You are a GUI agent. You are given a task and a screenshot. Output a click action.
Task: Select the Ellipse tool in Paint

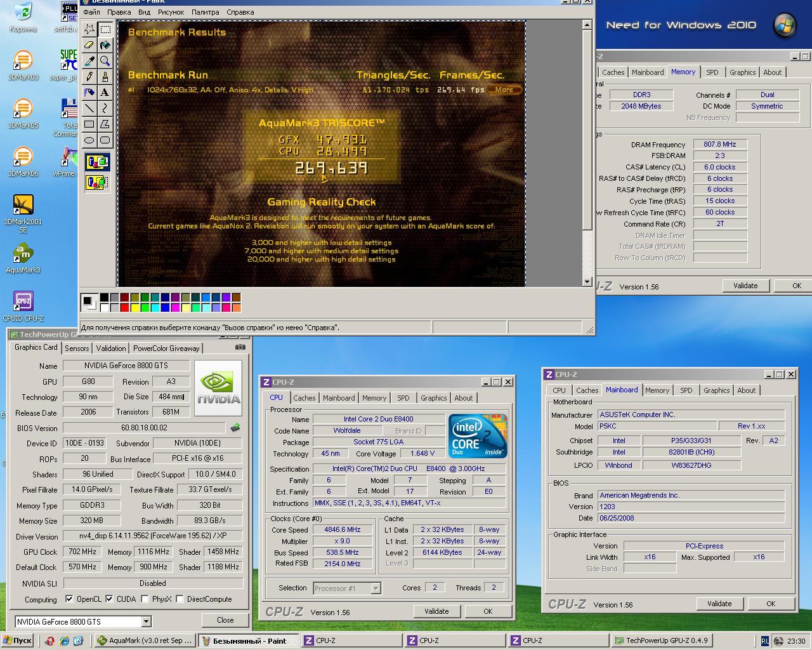coord(89,140)
